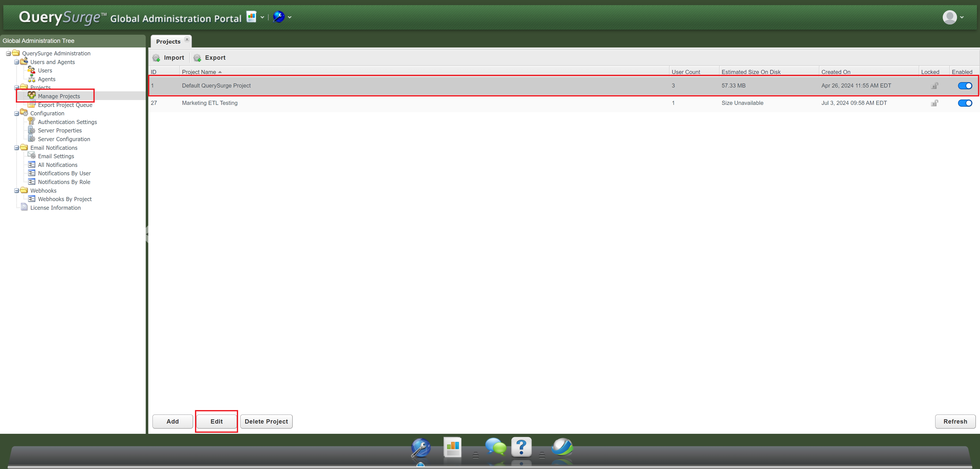Viewport: 980px width, 469px height.
Task: Click the Import gear icon above the grid
Action: tap(156, 57)
